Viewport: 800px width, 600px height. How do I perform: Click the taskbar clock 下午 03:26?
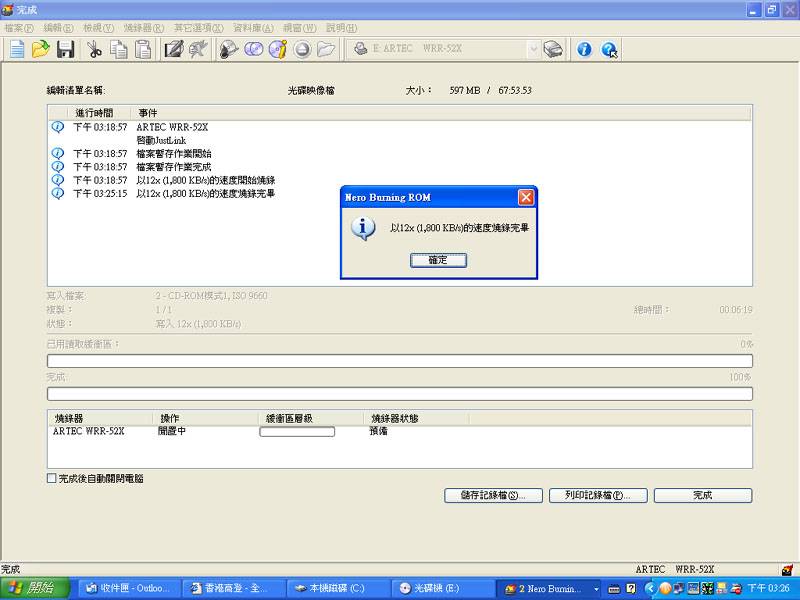[x=768, y=588]
